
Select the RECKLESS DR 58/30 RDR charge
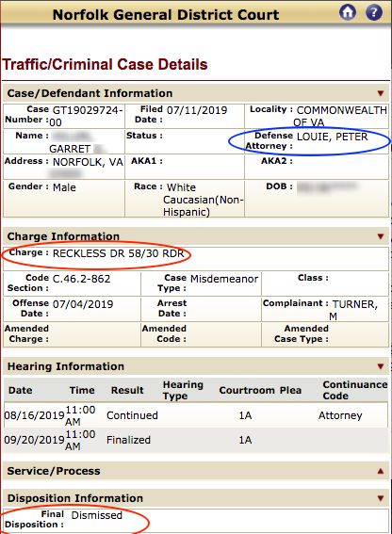pos(119,253)
